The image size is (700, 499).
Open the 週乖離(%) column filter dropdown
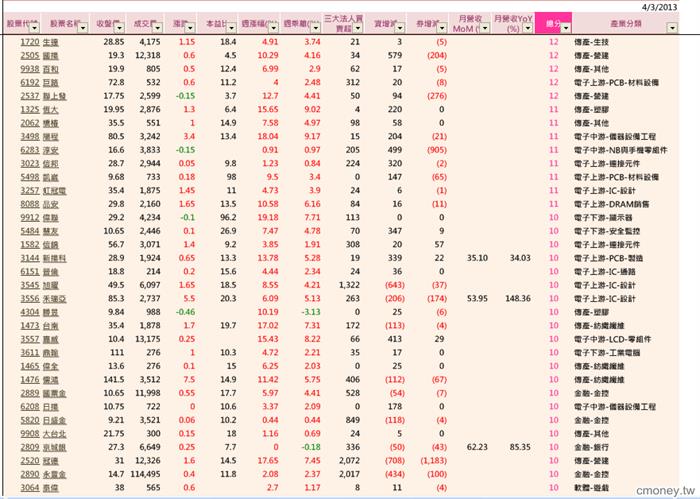315,28
